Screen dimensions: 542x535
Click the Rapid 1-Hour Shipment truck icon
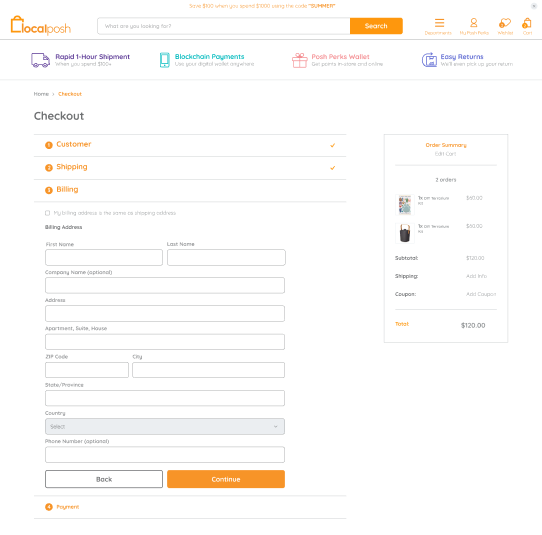40,60
